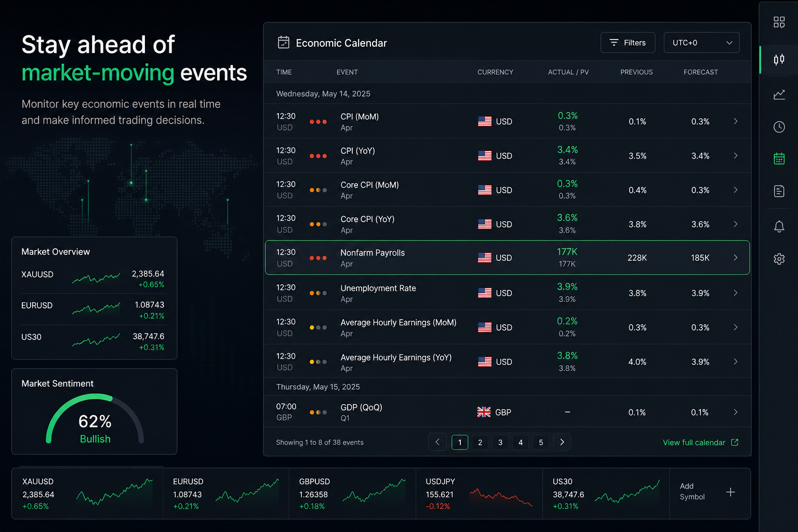798x532 pixels.
Task: Click the Nonfarm Payrolls actual value 177K
Action: [567, 252]
